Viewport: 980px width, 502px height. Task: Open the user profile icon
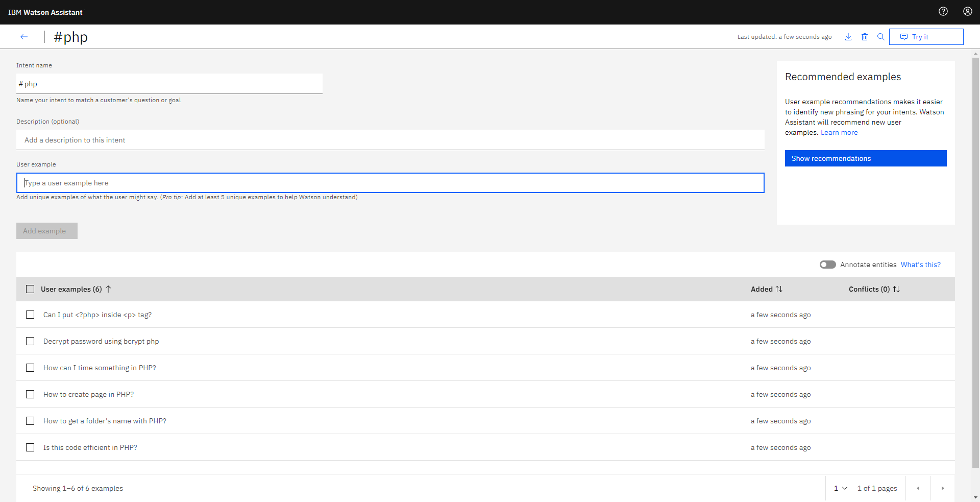[968, 11]
